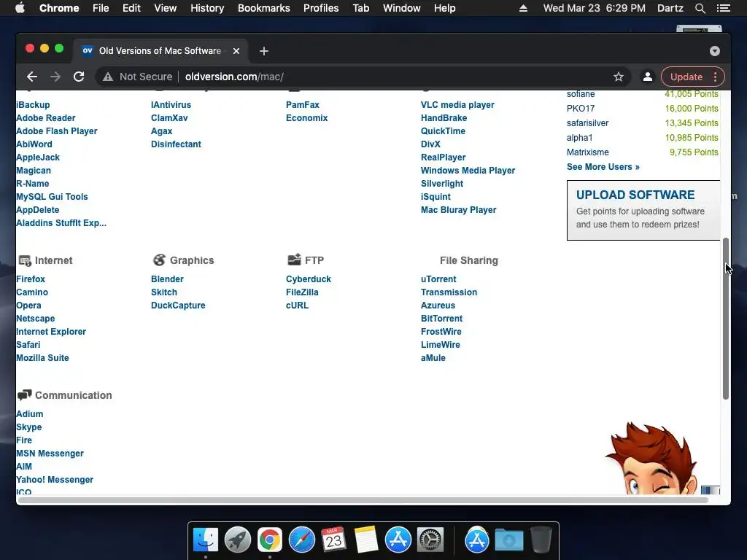
Task: Click the vertical page scrollbar thumb
Action: pos(726,318)
